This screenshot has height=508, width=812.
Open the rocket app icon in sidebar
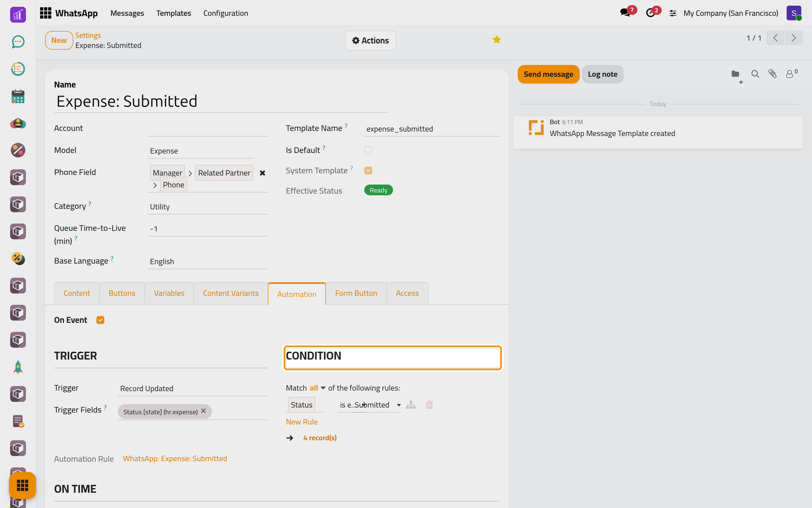click(18, 367)
